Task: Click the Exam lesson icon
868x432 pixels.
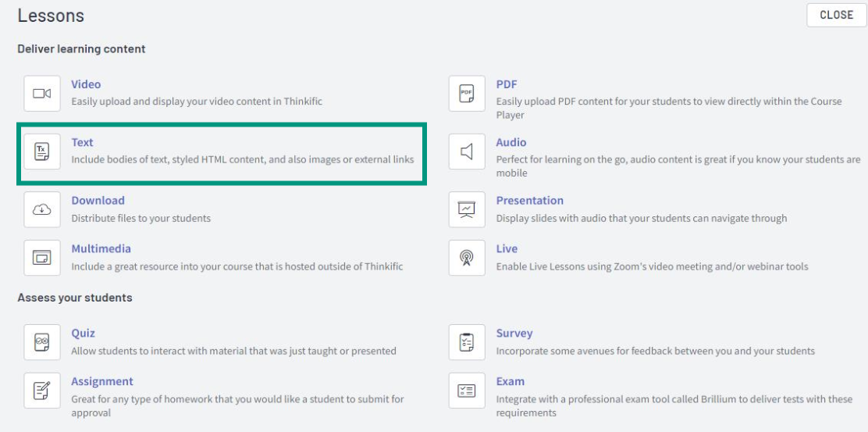Action: pyautogui.click(x=467, y=391)
